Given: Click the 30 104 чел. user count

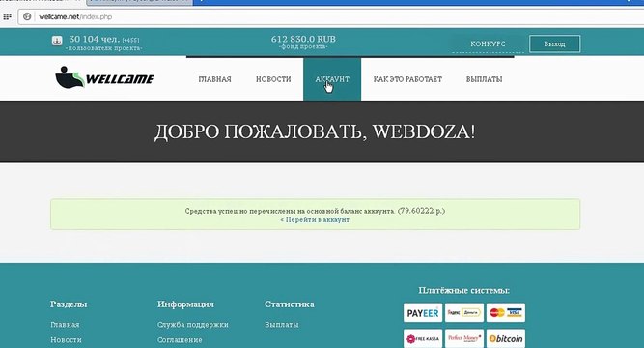Looking at the screenshot, I should 94,39.
